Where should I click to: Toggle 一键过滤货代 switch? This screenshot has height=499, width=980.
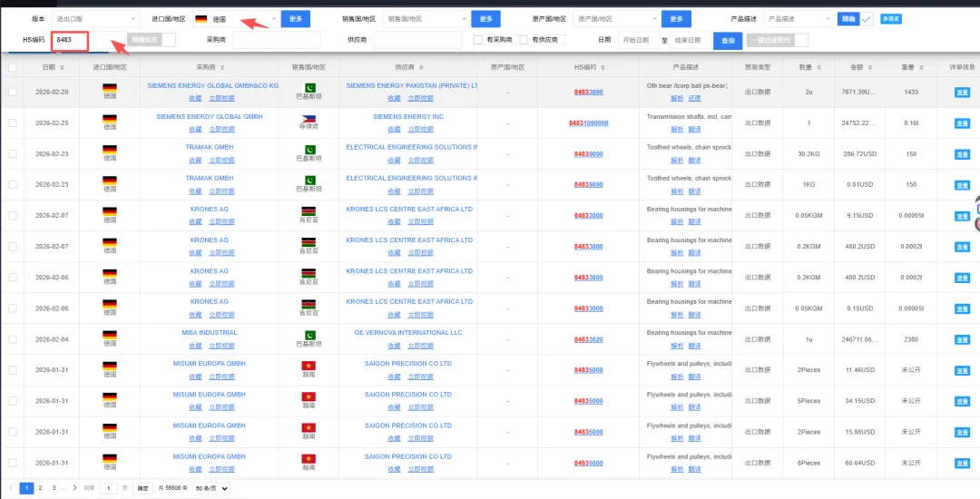[x=778, y=40]
